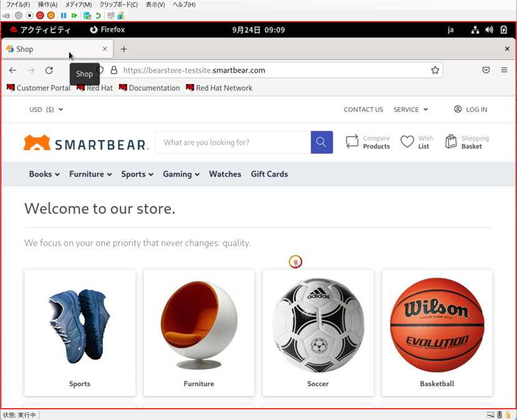This screenshot has width=517, height=420.
Task: Open the Wish List heart icon
Action: tap(416, 142)
